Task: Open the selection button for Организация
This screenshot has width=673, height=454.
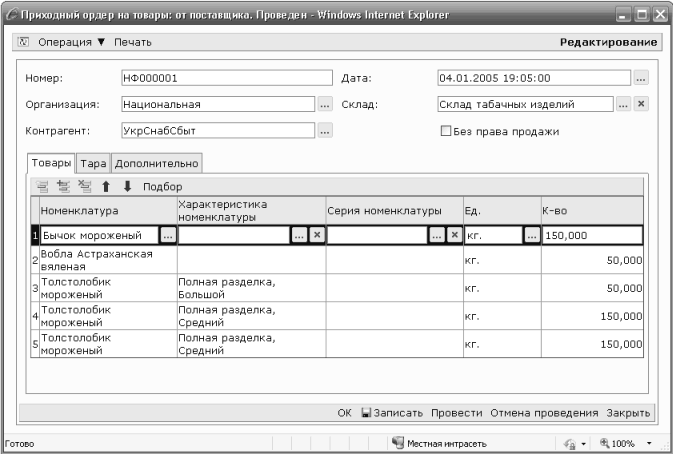Action: click(x=325, y=104)
